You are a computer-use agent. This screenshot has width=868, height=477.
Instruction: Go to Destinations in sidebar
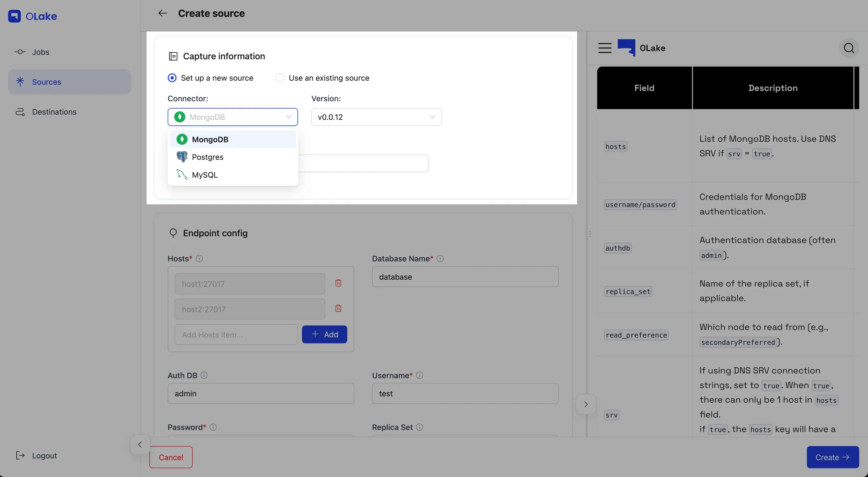[54, 112]
